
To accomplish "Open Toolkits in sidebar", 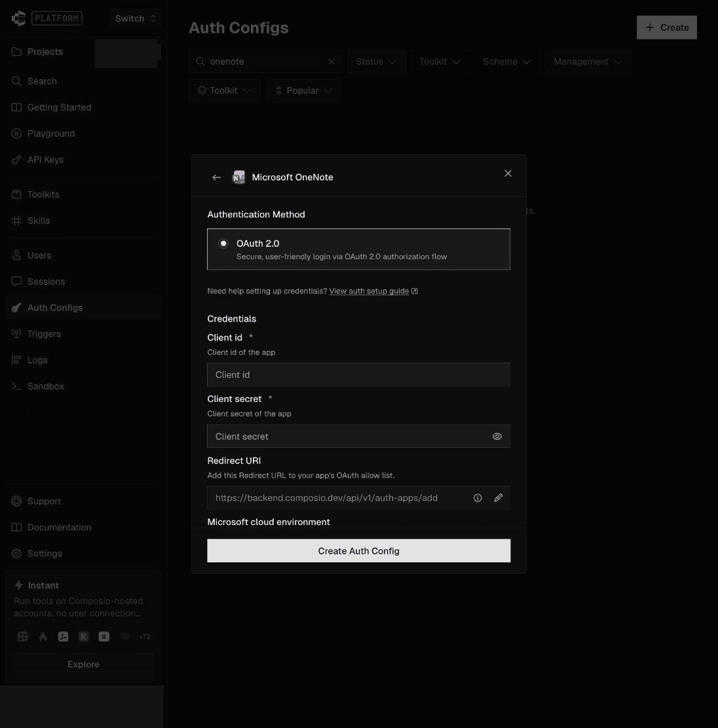I will tap(43, 194).
